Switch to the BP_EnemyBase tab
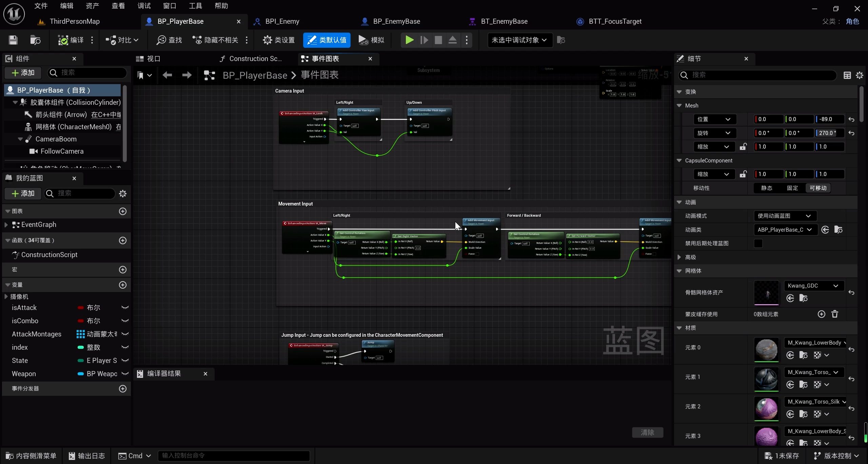 [396, 21]
